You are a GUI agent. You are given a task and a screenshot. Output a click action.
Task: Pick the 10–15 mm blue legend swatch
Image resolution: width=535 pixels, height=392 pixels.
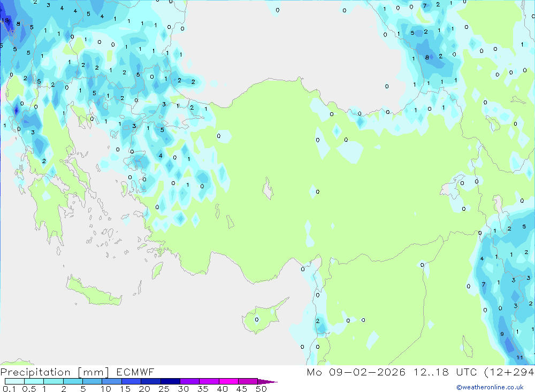(x=112, y=381)
